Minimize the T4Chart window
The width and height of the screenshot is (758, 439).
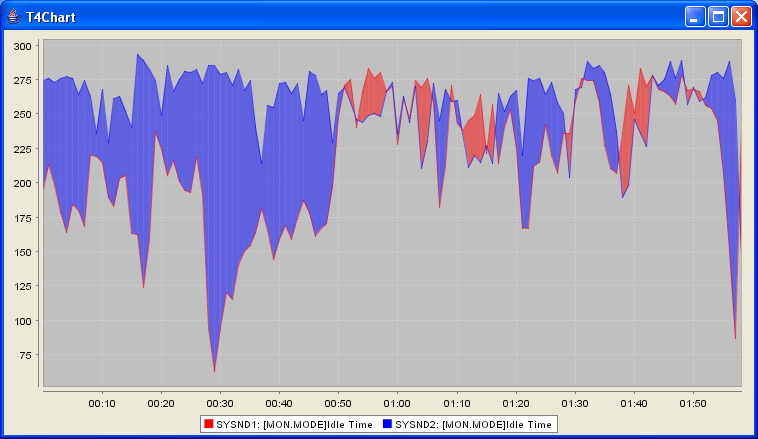click(x=695, y=17)
